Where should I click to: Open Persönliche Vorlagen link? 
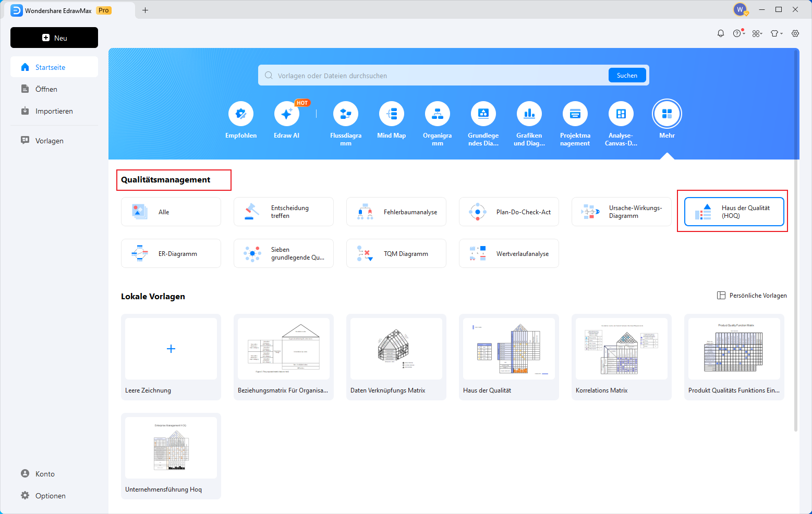point(752,296)
